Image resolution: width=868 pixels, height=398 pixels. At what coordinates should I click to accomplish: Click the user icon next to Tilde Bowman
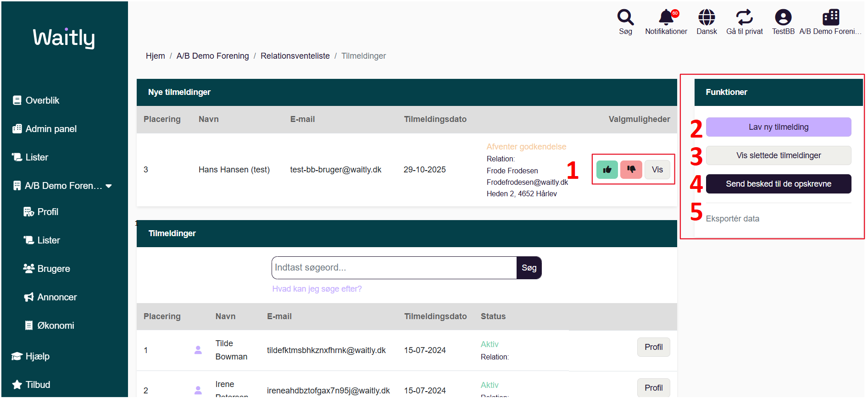tap(198, 350)
